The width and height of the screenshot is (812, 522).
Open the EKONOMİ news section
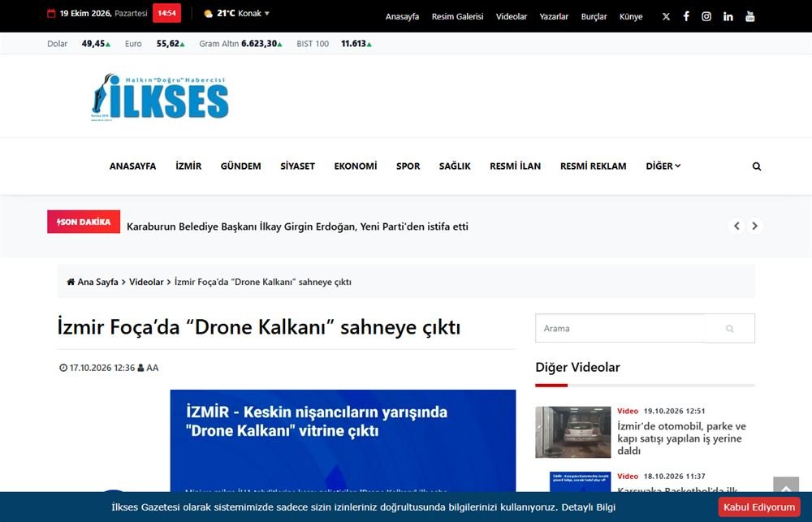pyautogui.click(x=356, y=166)
